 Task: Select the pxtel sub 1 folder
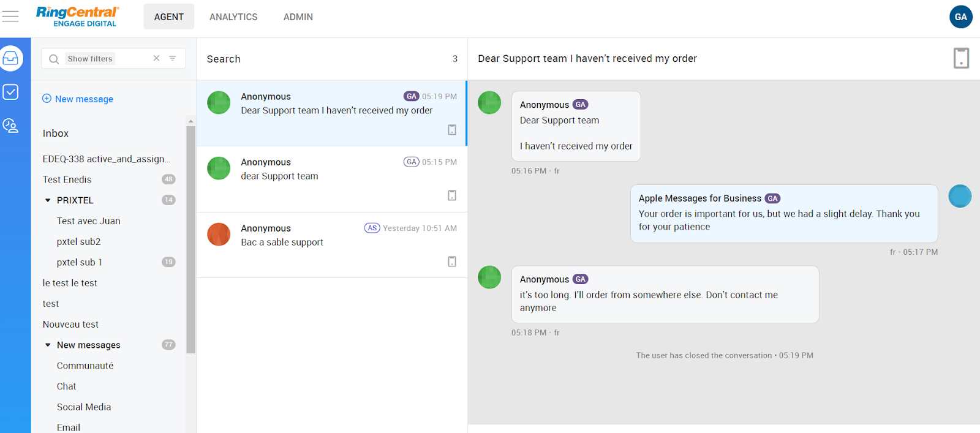click(x=79, y=262)
